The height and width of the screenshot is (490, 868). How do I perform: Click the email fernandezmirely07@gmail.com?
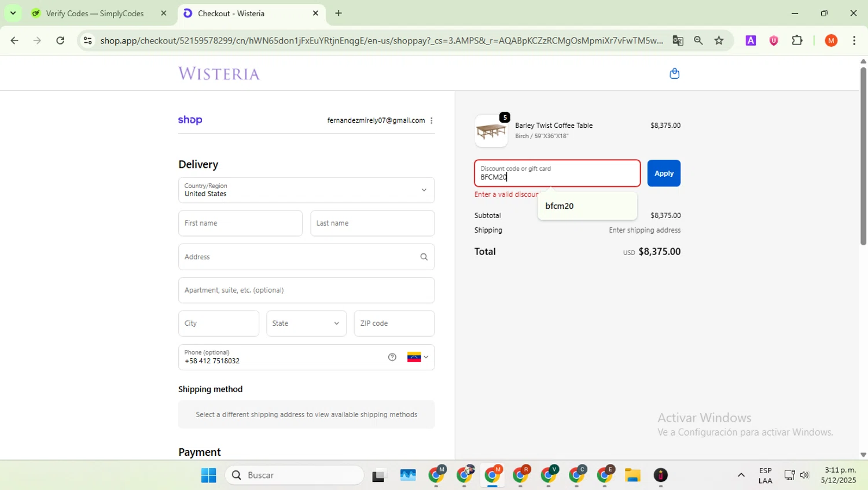(376, 120)
